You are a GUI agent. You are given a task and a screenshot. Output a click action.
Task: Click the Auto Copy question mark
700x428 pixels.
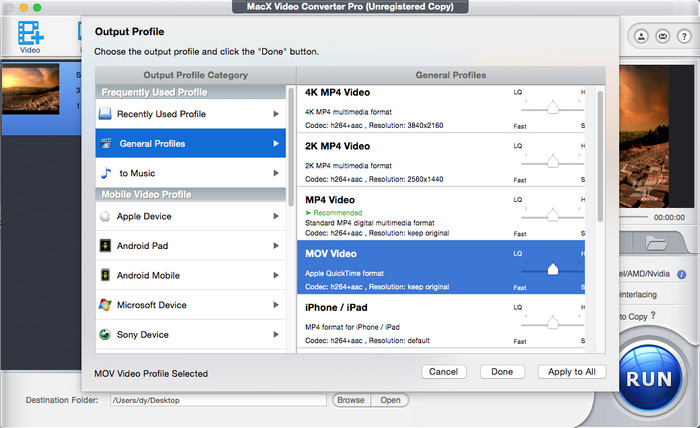(653, 315)
